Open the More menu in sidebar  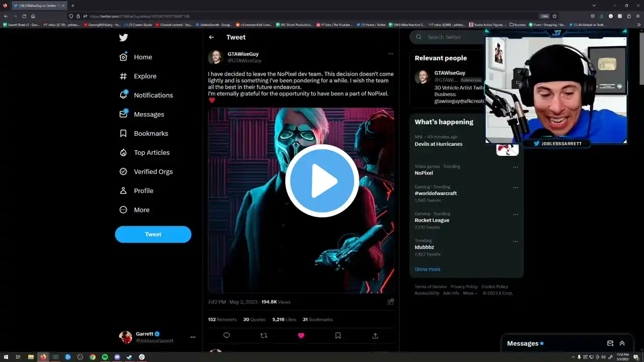pyautogui.click(x=134, y=210)
